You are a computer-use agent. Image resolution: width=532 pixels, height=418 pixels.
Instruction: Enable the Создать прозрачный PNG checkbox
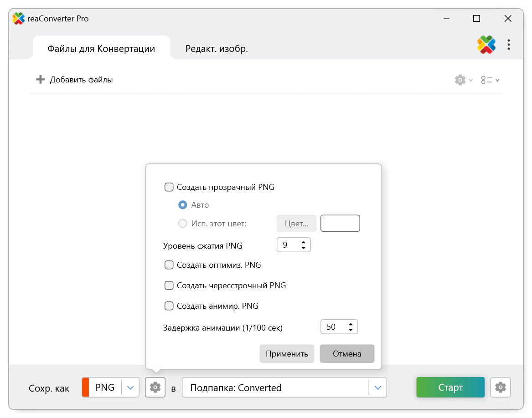tap(169, 187)
